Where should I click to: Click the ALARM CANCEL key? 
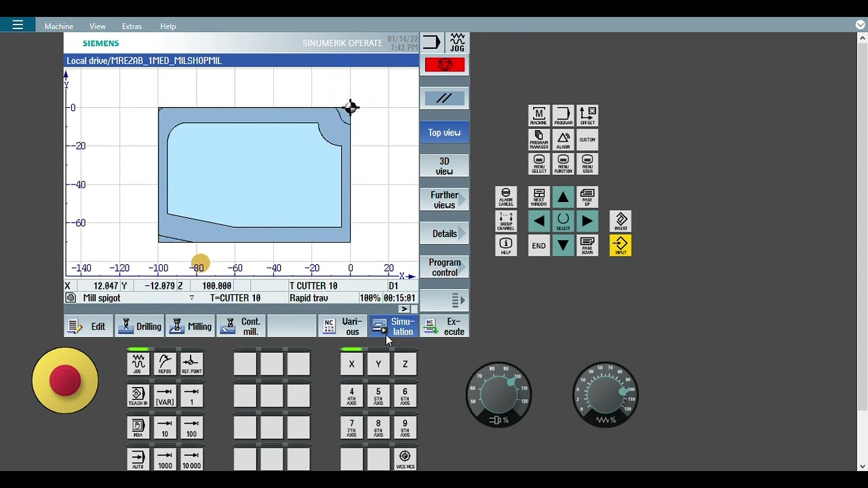click(506, 197)
